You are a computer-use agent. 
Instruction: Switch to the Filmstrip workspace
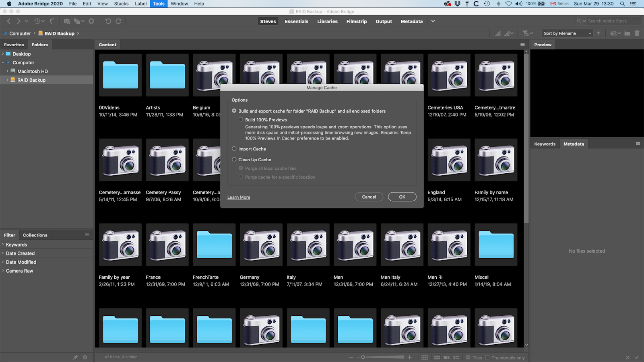tap(356, 21)
